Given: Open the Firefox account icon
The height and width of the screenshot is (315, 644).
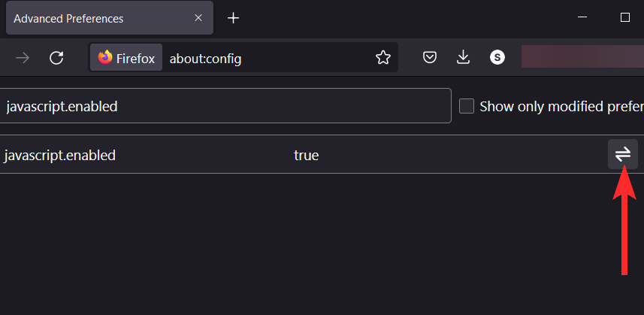Looking at the screenshot, I should 497,58.
